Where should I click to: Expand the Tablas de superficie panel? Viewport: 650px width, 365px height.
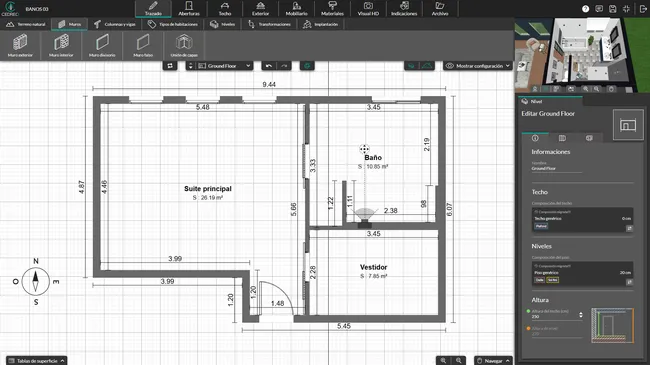coord(36,360)
